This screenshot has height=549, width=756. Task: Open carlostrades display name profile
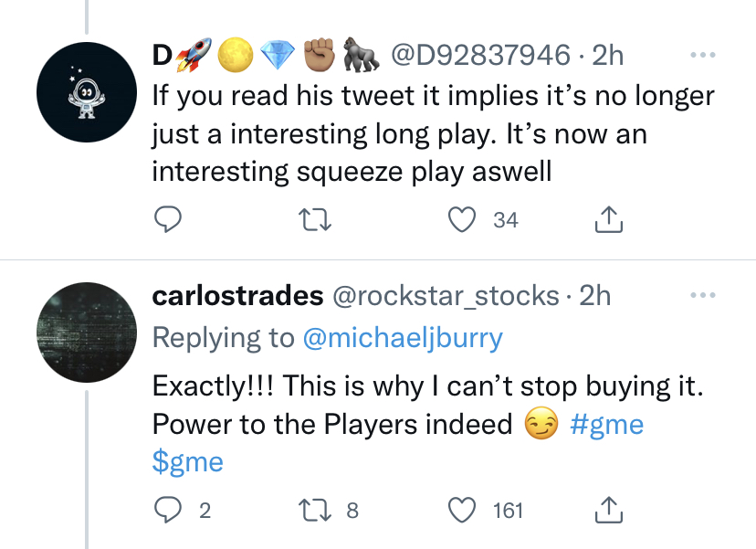(237, 296)
